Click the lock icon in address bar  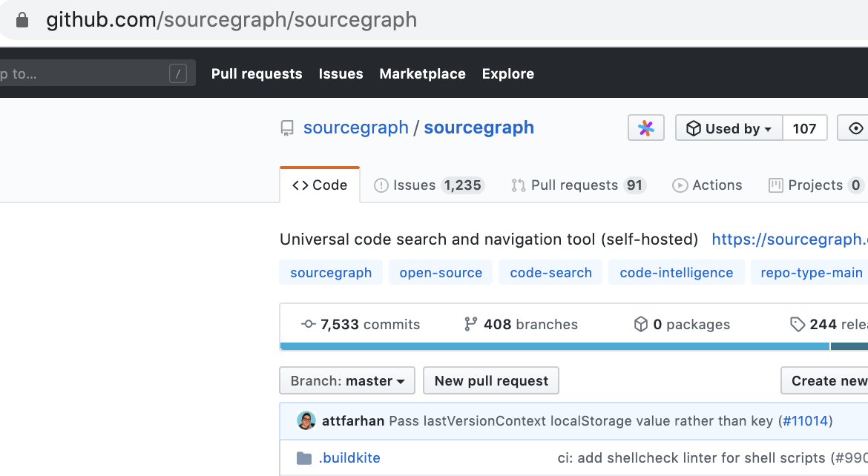22,20
